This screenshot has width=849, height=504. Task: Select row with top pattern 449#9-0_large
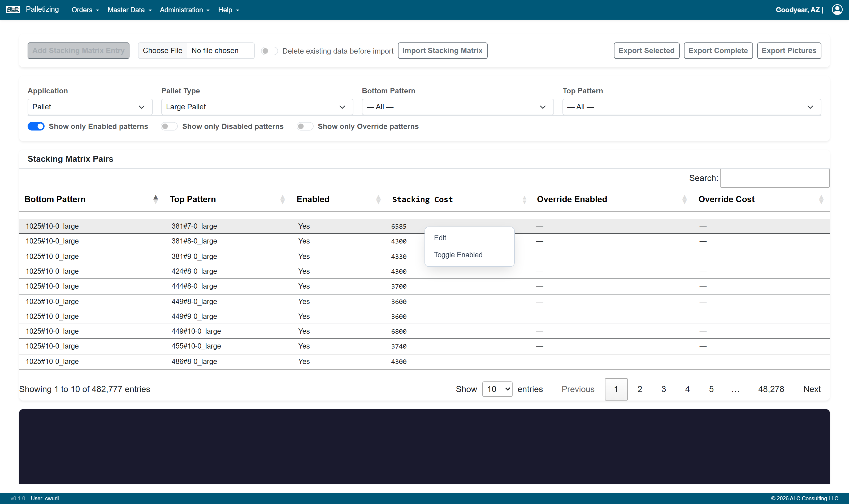424,316
